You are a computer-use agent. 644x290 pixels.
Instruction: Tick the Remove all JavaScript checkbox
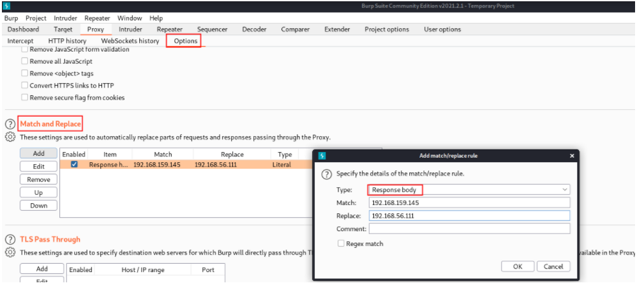25,61
